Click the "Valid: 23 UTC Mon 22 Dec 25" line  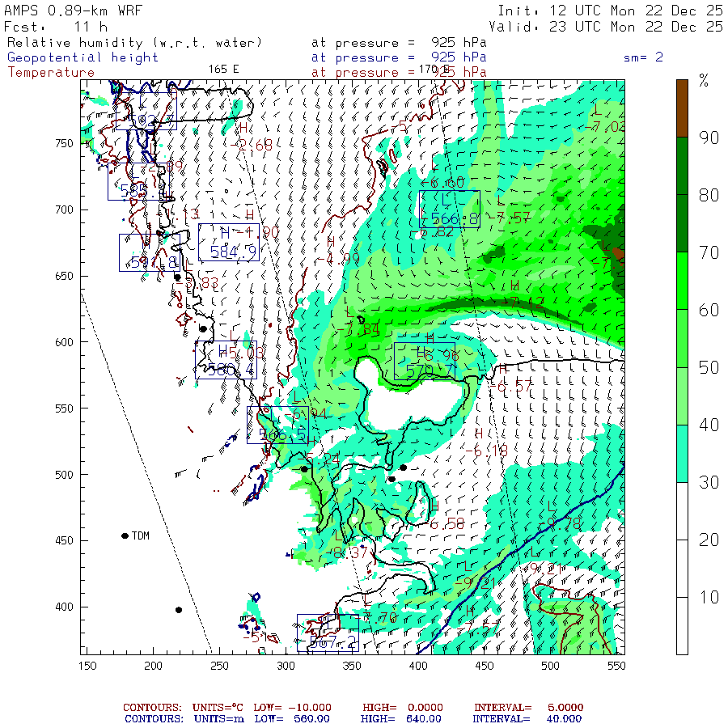click(606, 27)
